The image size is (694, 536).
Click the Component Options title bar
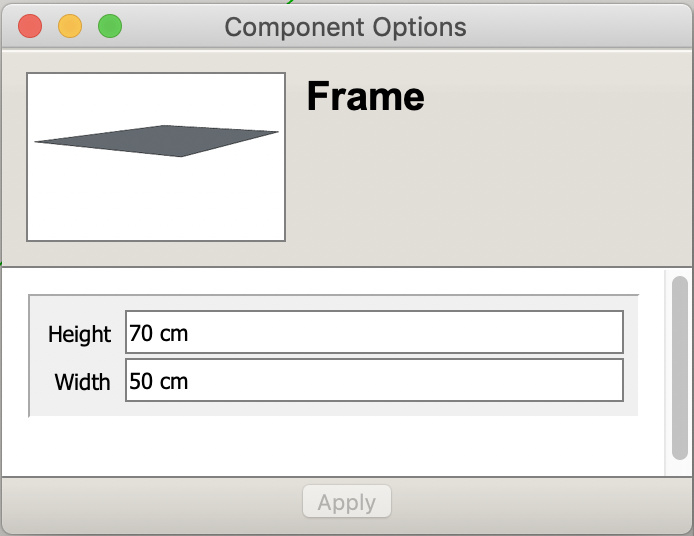click(x=345, y=27)
